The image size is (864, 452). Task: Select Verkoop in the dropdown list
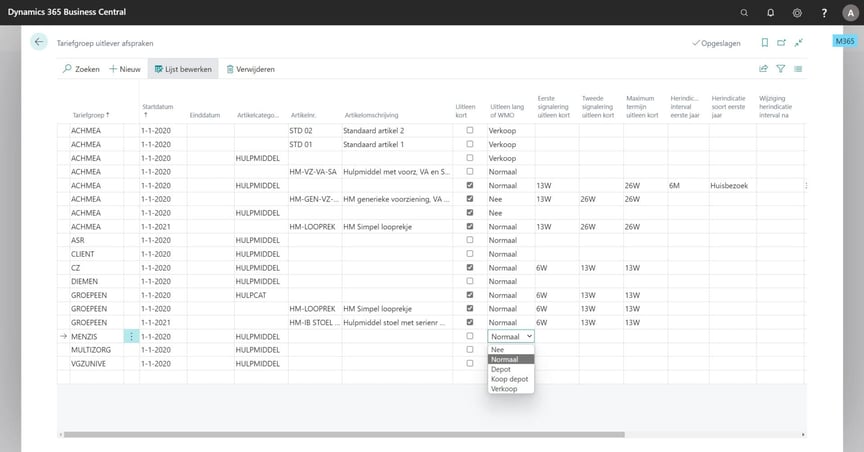511,389
